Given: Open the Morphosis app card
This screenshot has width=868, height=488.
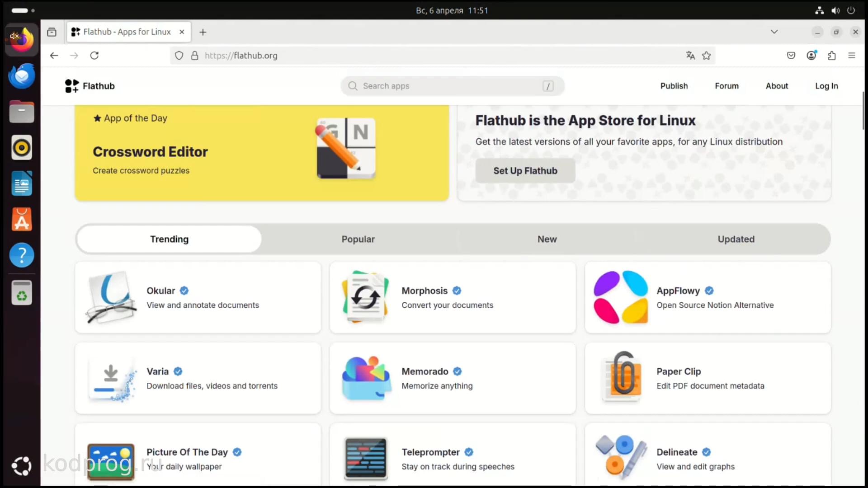Looking at the screenshot, I should coord(453,297).
